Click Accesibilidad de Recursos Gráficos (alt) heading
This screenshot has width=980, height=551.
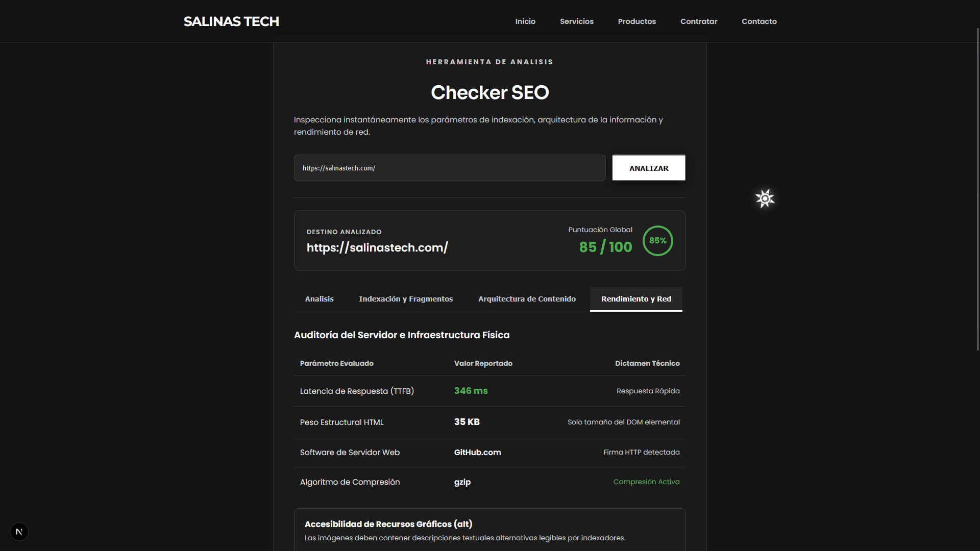tap(388, 524)
